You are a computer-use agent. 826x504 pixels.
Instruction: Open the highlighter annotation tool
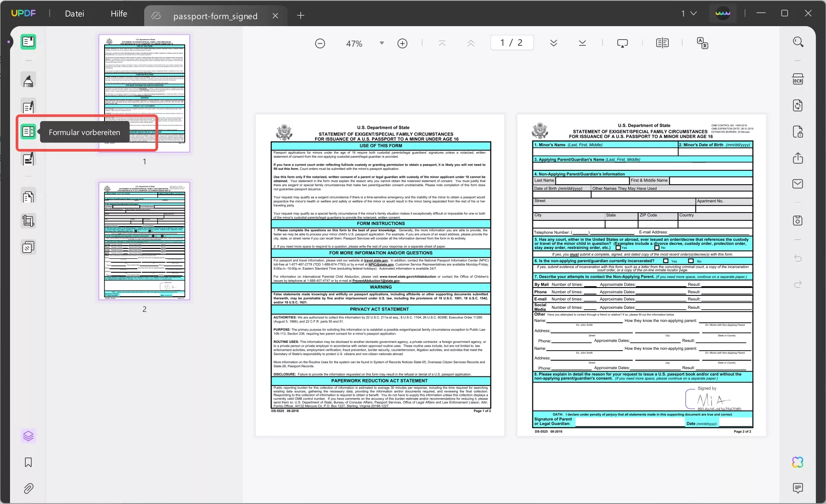pos(28,80)
